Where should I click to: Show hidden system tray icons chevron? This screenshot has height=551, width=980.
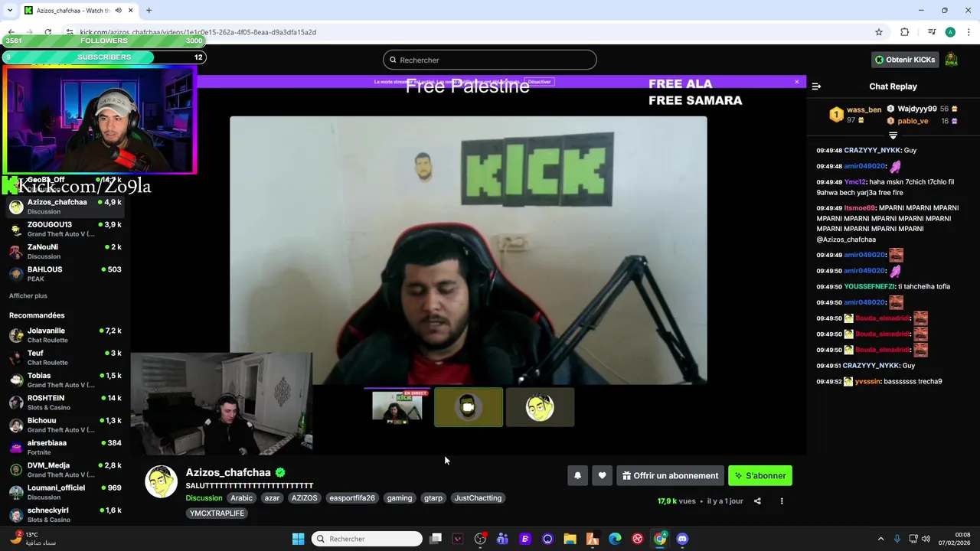pyautogui.click(x=880, y=539)
